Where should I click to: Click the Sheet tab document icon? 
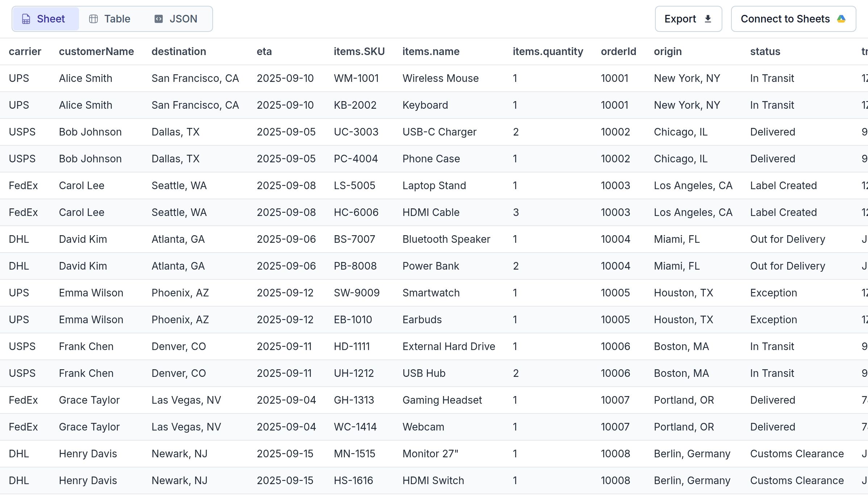coord(26,19)
